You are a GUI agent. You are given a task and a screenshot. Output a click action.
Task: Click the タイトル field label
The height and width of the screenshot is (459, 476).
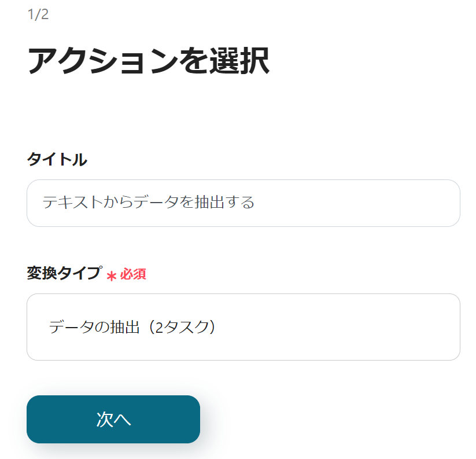click(57, 160)
